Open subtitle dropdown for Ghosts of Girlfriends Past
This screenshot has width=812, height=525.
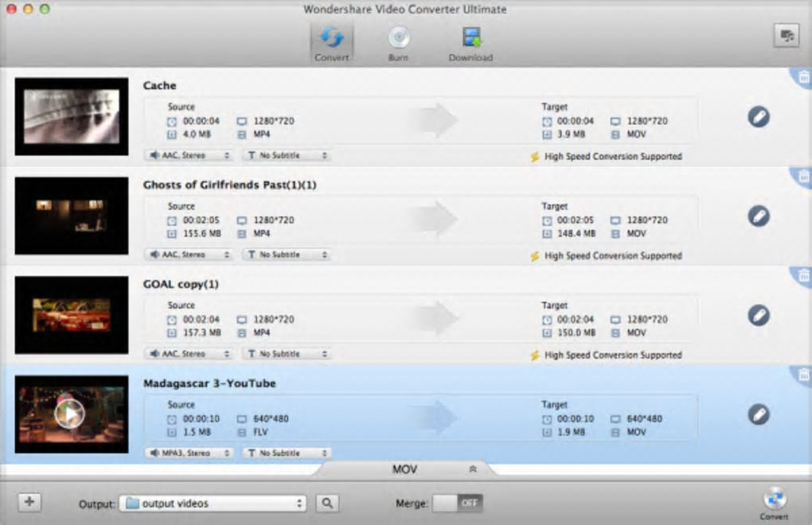coord(287,255)
